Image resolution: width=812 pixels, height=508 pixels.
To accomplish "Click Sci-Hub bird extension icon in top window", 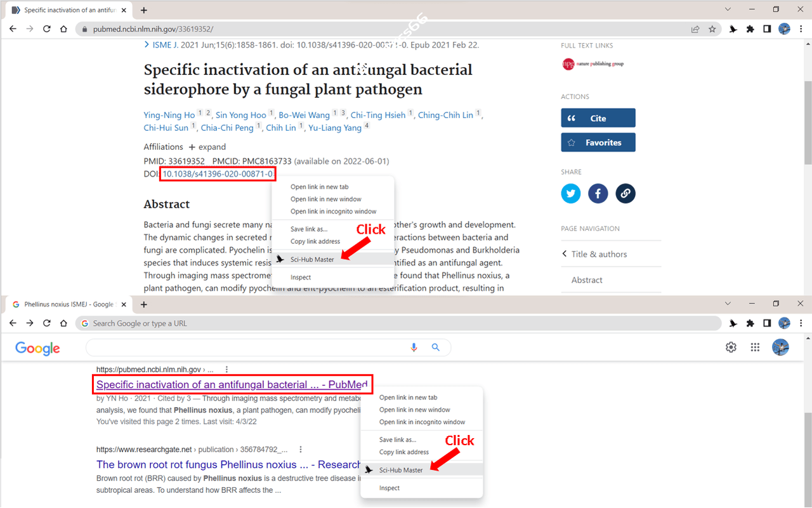I will 733,29.
